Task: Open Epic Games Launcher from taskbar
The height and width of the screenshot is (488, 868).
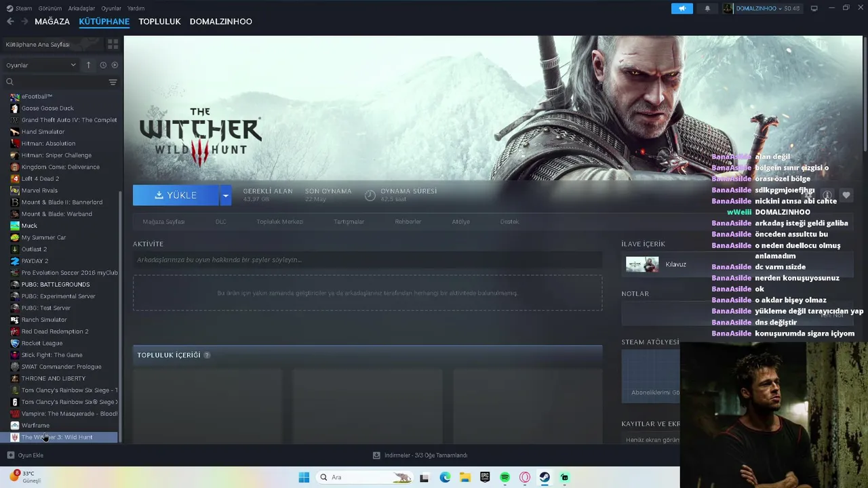Action: (x=485, y=477)
